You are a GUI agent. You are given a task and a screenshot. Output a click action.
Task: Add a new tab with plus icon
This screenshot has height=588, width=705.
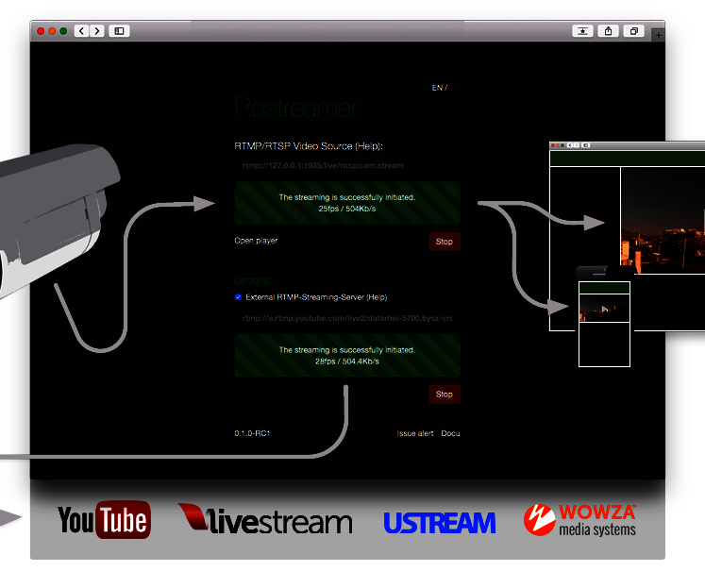658,35
